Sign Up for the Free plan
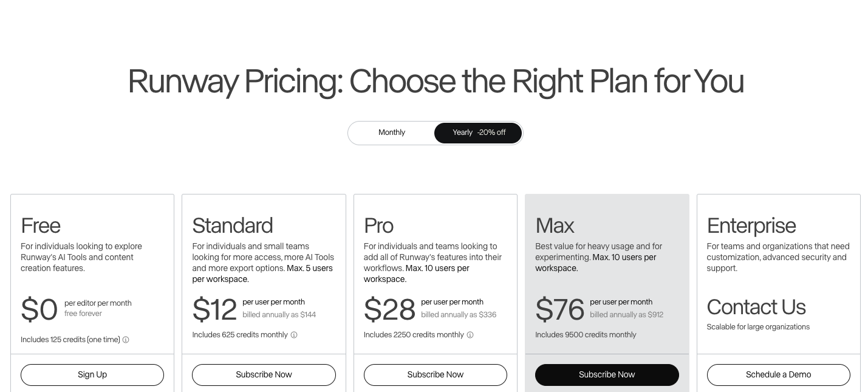This screenshot has width=868, height=392. coord(92,375)
